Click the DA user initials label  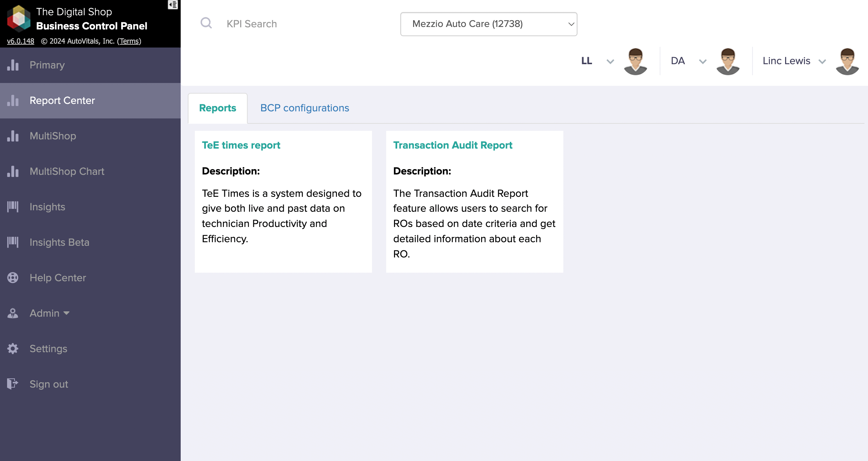click(678, 61)
